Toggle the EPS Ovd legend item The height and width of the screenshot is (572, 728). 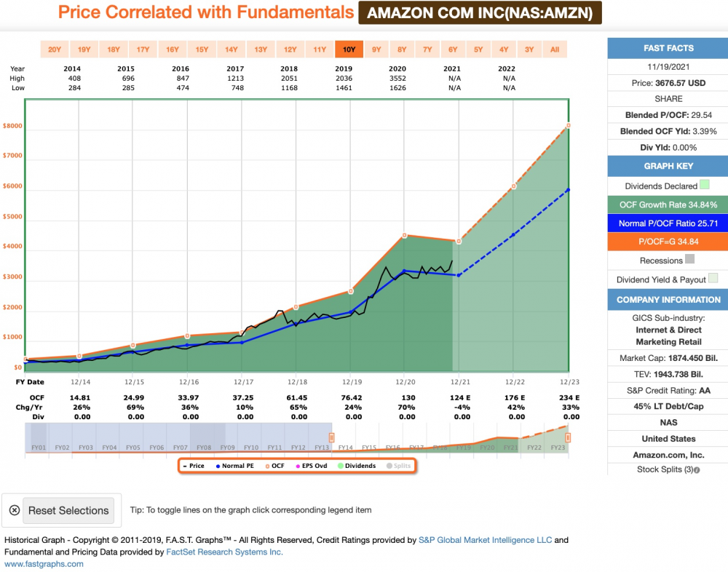click(x=312, y=466)
